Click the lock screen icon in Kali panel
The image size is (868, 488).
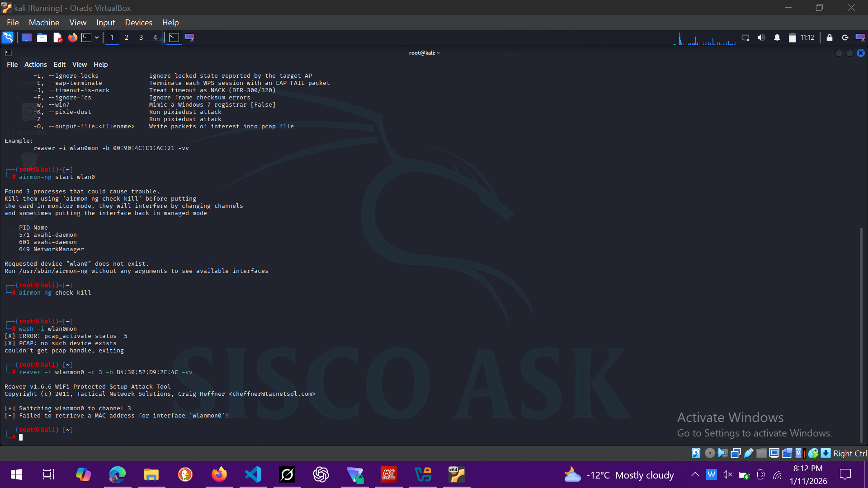click(830, 38)
